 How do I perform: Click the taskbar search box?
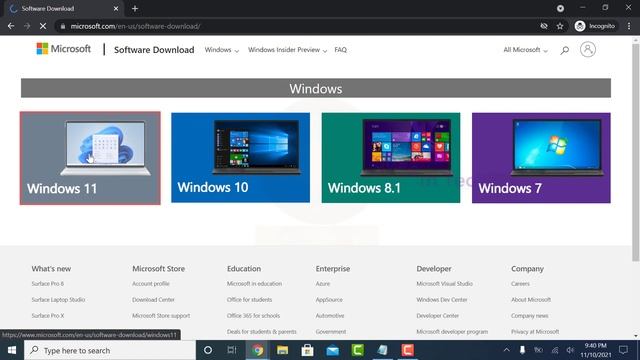pos(110,350)
